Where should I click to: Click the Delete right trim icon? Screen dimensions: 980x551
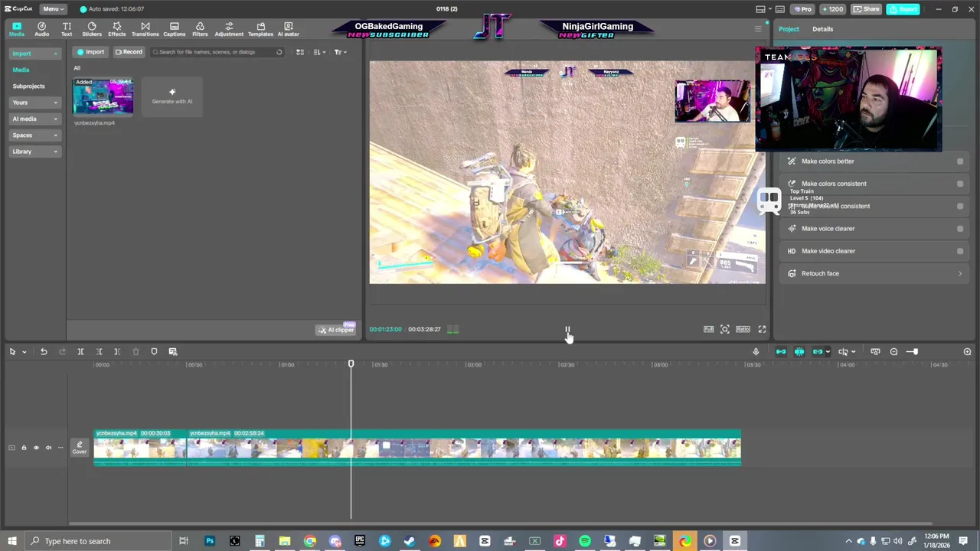(117, 351)
